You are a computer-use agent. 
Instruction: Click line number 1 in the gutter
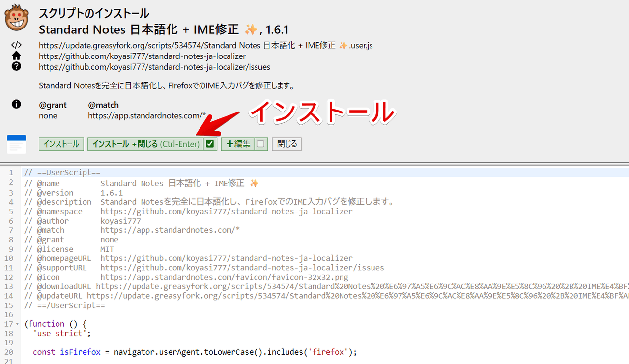coord(11,173)
